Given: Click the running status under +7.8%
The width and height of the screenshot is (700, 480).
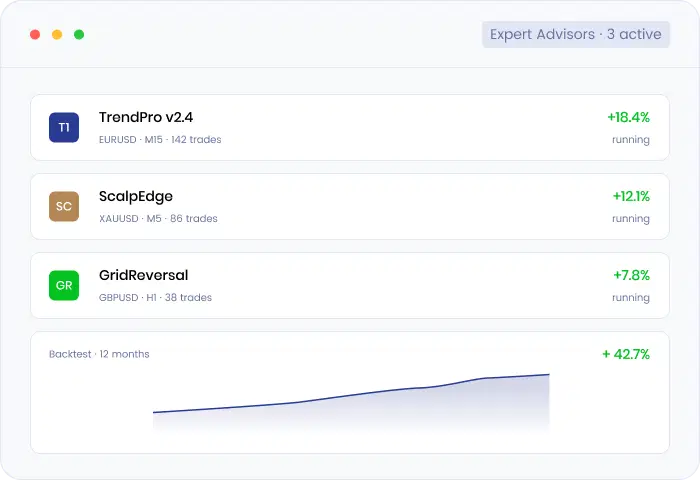Looking at the screenshot, I should (631, 298).
